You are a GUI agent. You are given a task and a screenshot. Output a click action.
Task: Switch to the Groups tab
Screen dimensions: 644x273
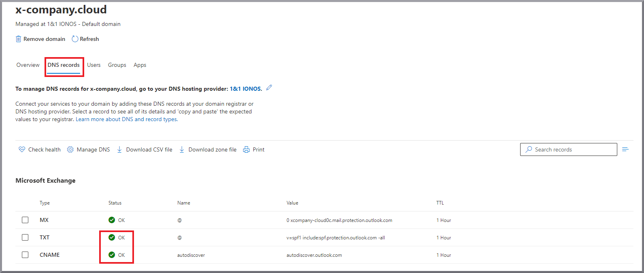click(x=117, y=65)
